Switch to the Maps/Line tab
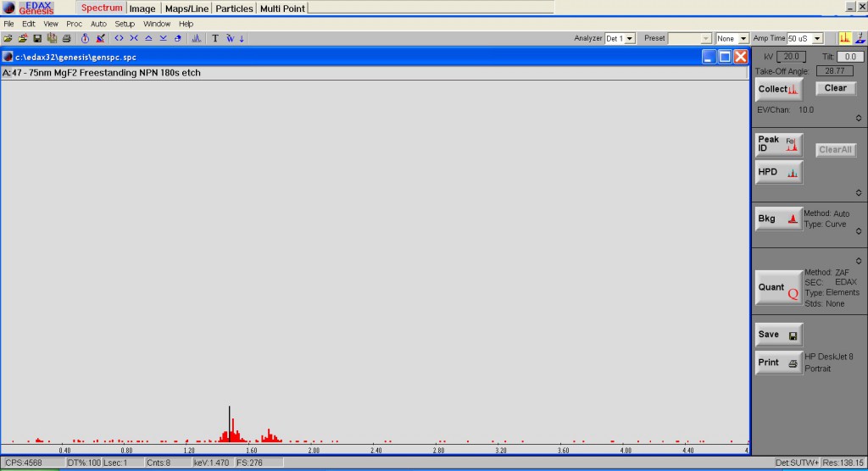Image resolution: width=868 pixels, height=471 pixels. tap(186, 8)
